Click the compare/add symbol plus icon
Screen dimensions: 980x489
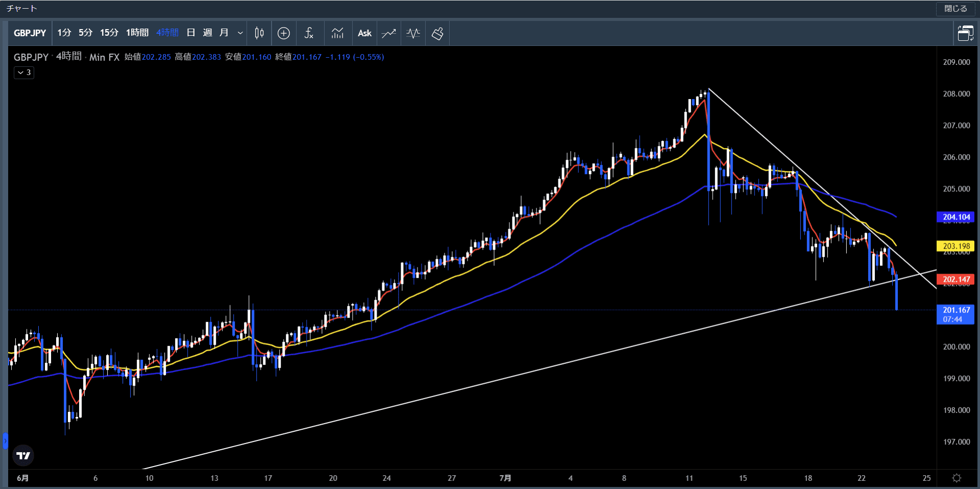(284, 33)
